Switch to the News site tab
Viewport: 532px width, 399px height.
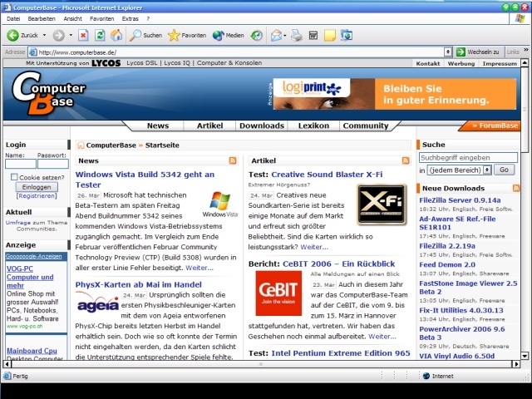pos(158,126)
